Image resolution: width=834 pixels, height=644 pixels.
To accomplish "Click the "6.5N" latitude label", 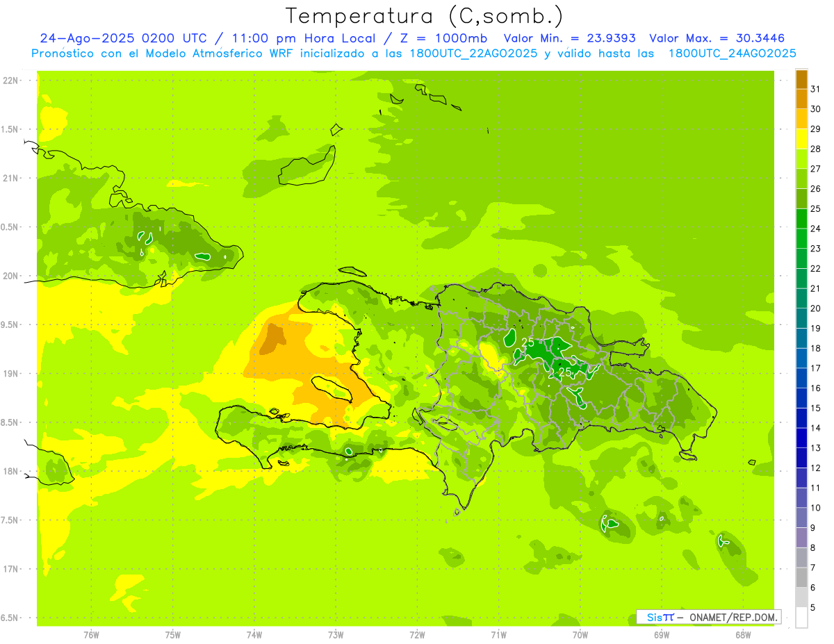I will point(11,618).
